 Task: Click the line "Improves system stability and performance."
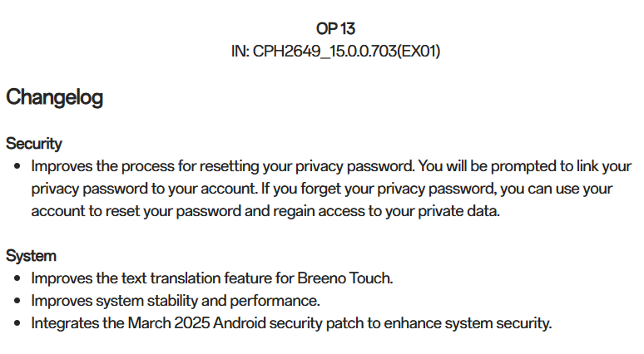pyautogui.click(x=176, y=301)
